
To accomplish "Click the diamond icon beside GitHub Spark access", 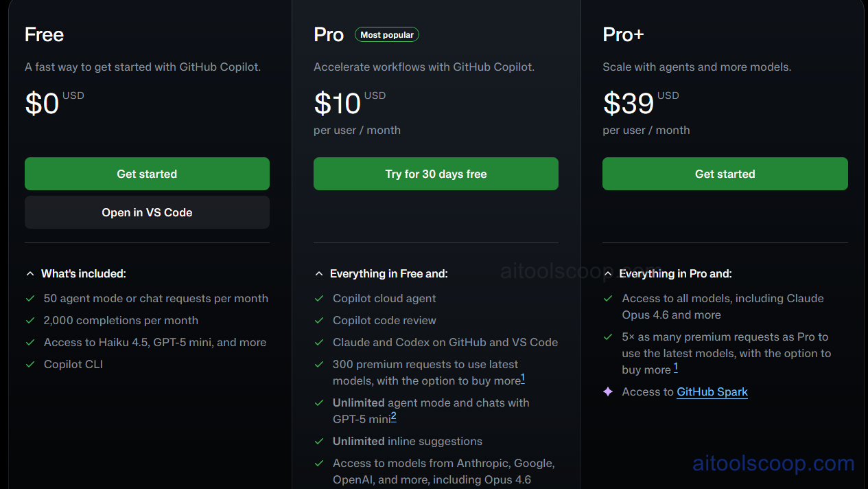I will click(608, 391).
